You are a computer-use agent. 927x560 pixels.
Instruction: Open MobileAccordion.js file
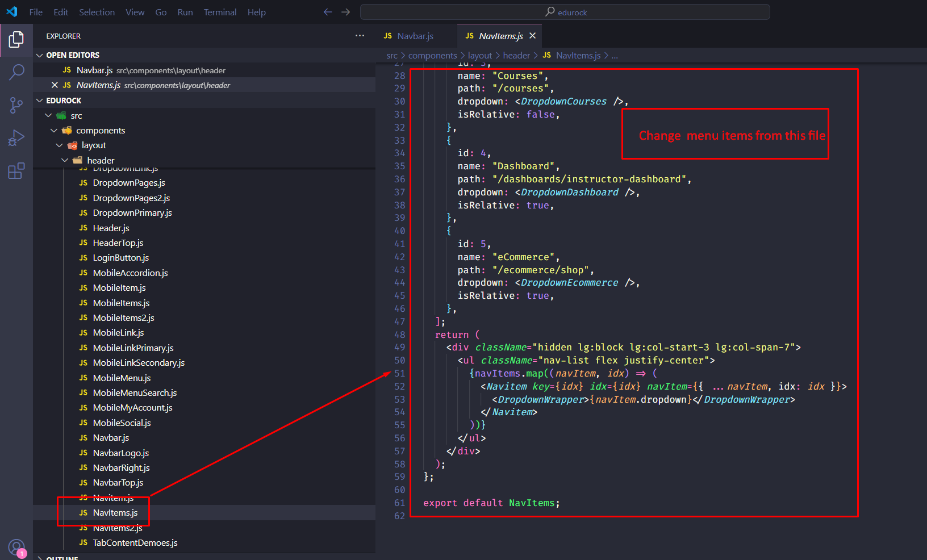[x=204, y=273]
